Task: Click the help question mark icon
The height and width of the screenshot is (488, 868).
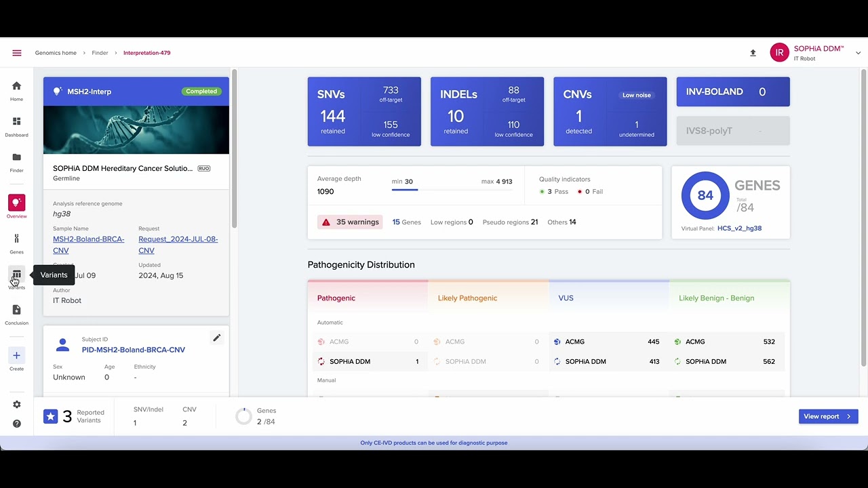Action: point(16,424)
